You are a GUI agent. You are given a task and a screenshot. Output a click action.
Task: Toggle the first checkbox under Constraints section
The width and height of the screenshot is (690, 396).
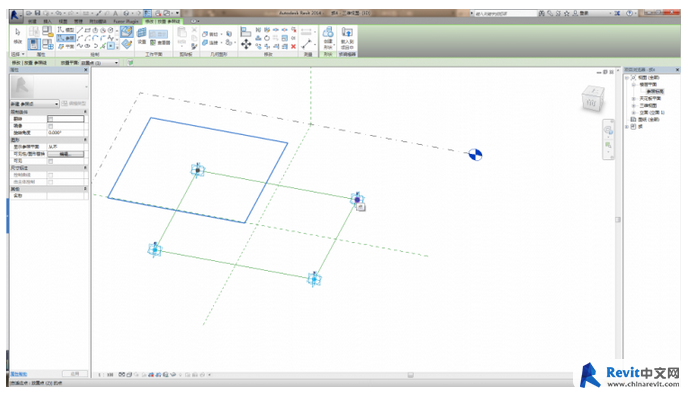point(51,119)
